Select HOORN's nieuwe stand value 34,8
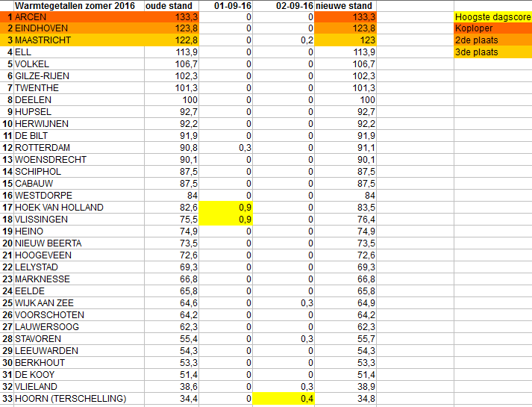Viewport: 532px width, 407px height. (345, 399)
